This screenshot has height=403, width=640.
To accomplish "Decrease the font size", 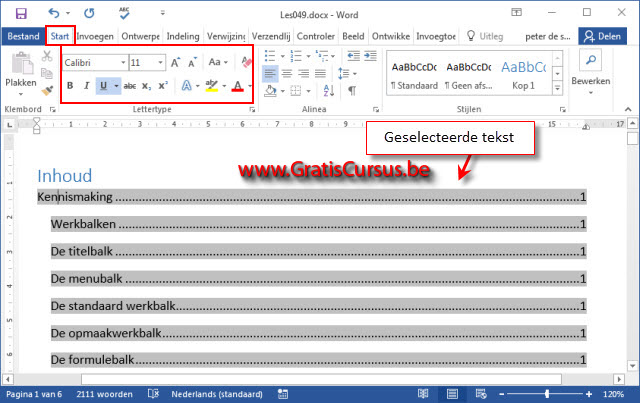I will (x=192, y=62).
